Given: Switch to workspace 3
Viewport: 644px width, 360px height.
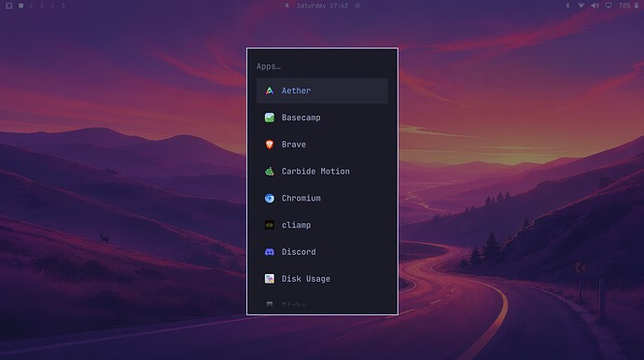Looking at the screenshot, I should pos(42,6).
